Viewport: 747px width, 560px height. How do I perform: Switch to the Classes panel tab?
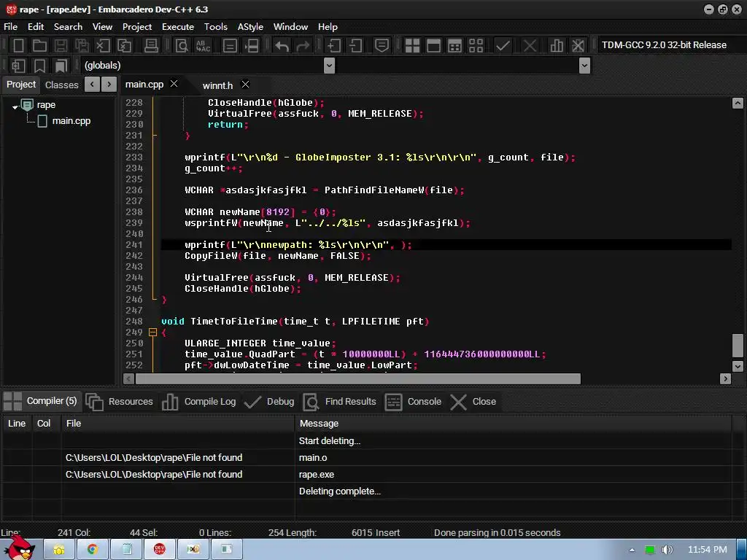click(x=61, y=85)
